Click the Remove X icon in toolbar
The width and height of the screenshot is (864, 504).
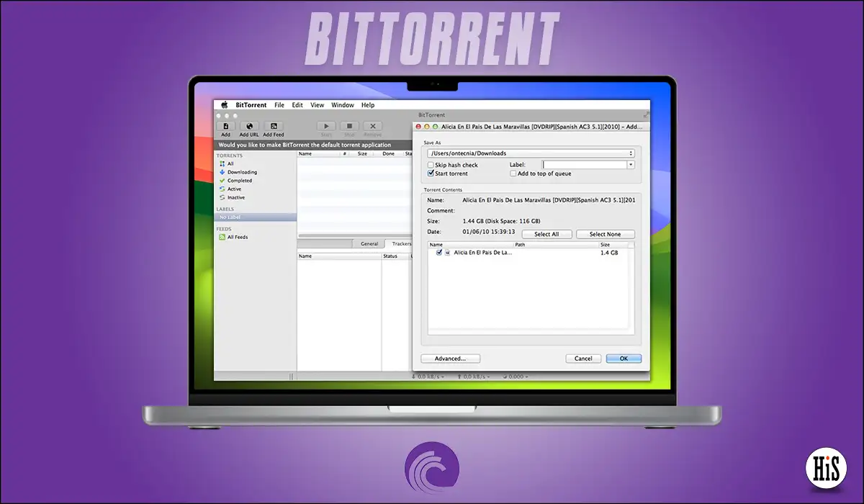point(372,126)
